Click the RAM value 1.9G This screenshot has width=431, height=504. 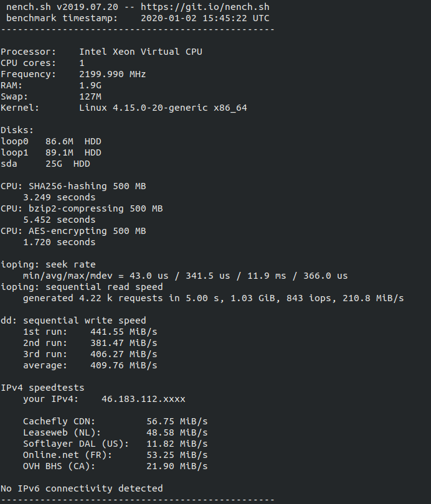coord(87,85)
